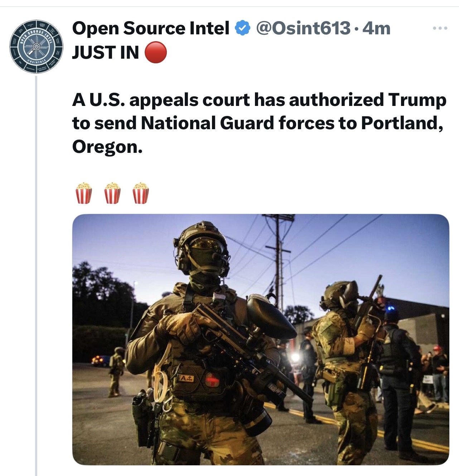The width and height of the screenshot is (459, 476).
Task: Open the three-dot more options menu
Action: (x=440, y=28)
